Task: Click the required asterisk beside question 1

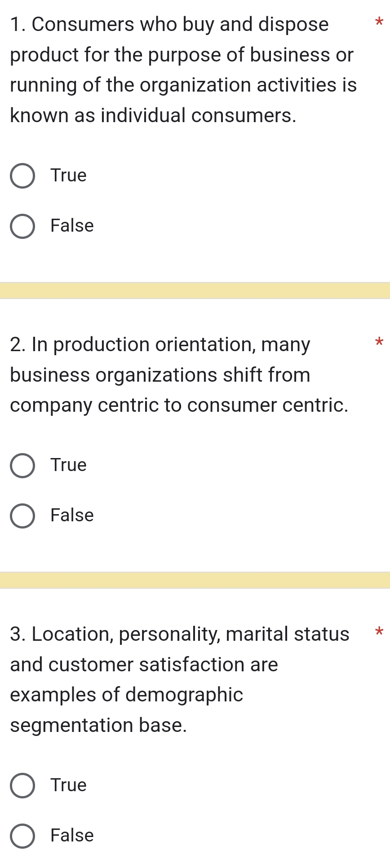Action: click(x=379, y=21)
